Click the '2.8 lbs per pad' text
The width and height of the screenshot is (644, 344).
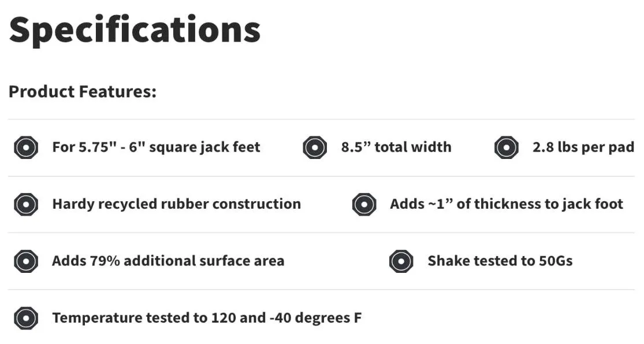583,147
